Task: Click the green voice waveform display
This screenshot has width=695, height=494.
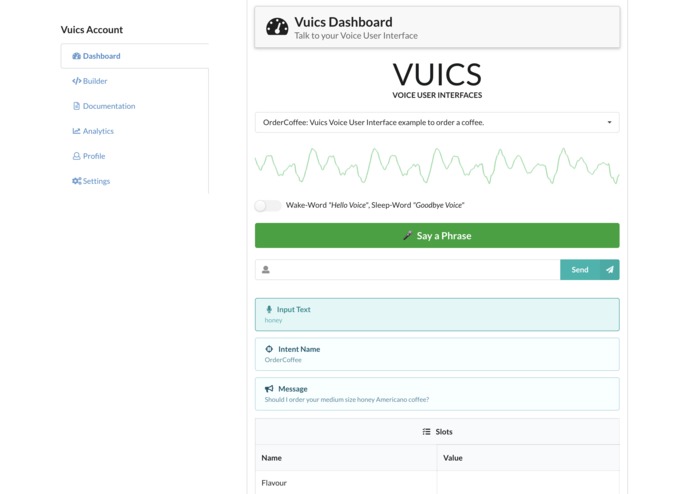Action: pyautogui.click(x=437, y=166)
